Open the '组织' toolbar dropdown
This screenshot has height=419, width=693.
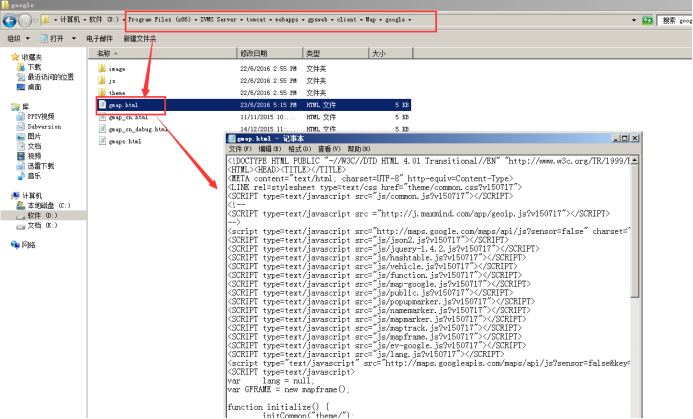pyautogui.click(x=19, y=38)
